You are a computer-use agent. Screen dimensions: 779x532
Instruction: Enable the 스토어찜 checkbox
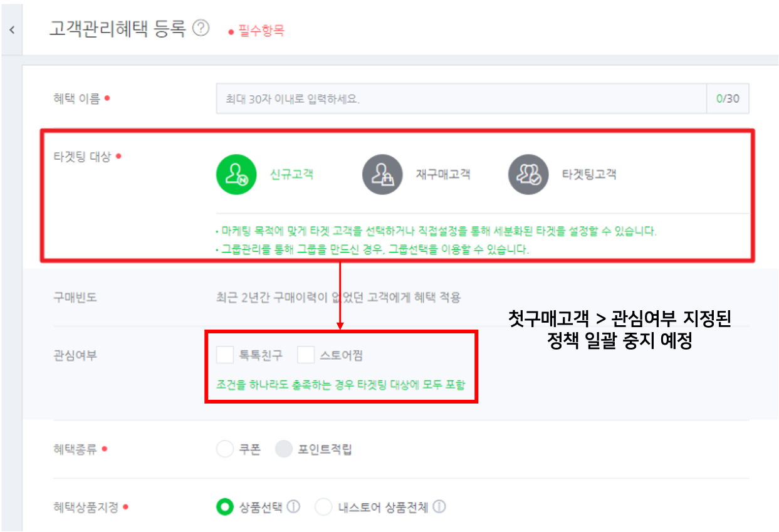[306, 355]
